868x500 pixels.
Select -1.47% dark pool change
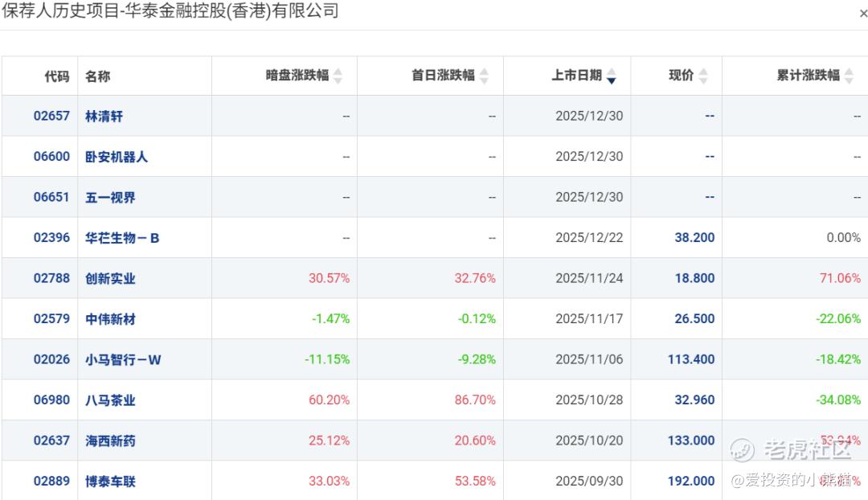coord(330,318)
